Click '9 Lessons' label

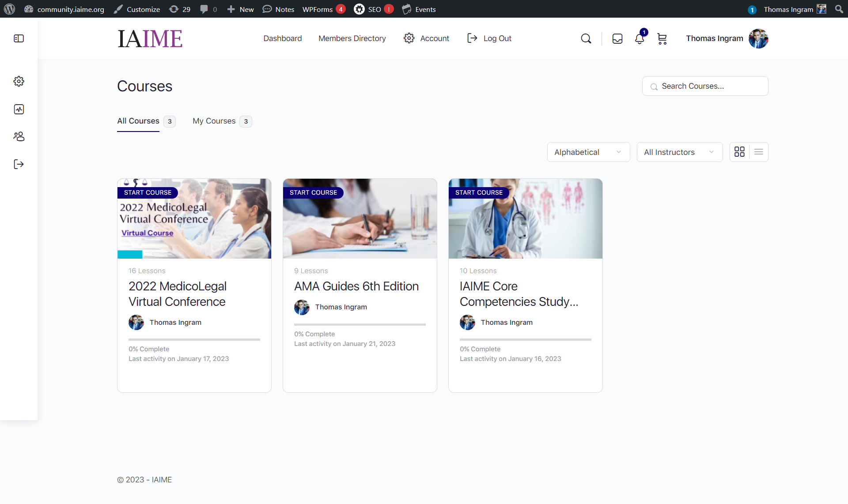(311, 271)
